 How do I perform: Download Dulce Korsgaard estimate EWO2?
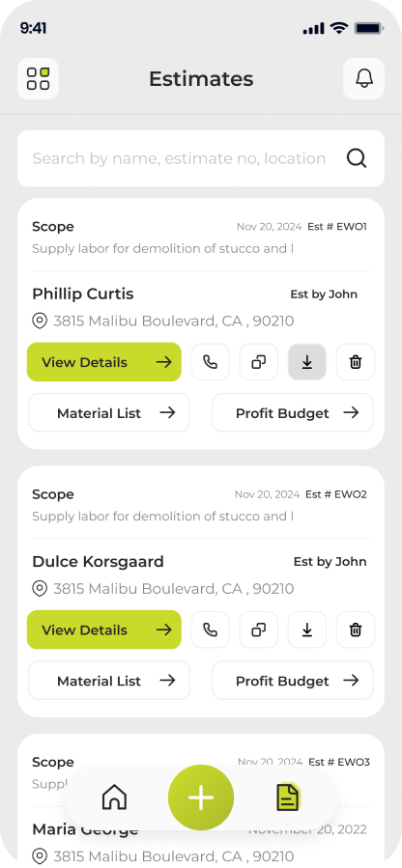(x=307, y=630)
